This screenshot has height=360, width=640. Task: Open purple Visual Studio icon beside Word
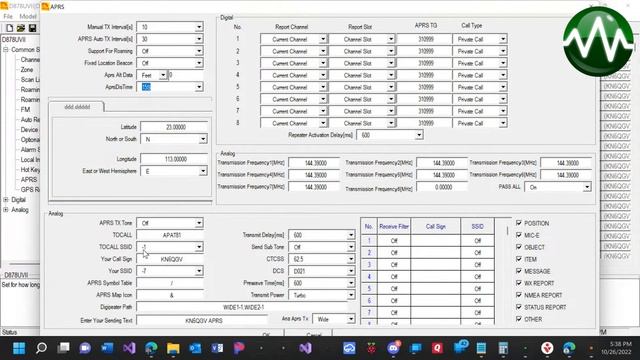(129, 348)
